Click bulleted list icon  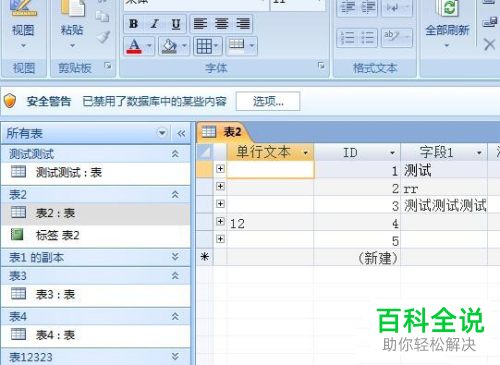[368, 38]
